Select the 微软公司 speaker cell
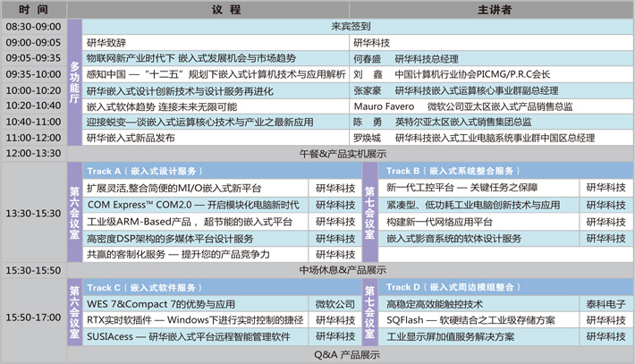635x364 pixels. (334, 304)
